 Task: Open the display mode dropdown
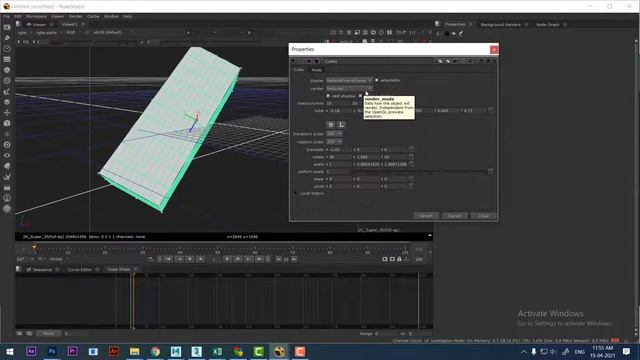point(349,80)
